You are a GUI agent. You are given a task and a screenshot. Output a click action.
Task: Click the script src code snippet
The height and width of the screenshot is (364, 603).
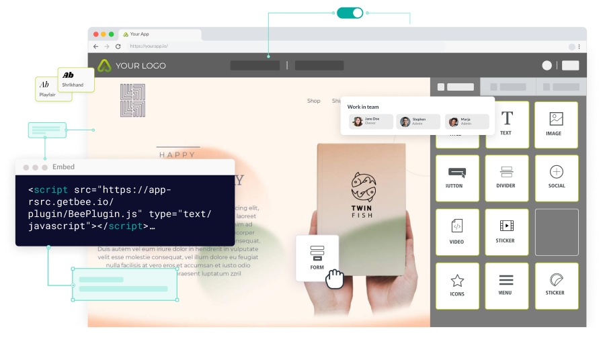click(120, 208)
